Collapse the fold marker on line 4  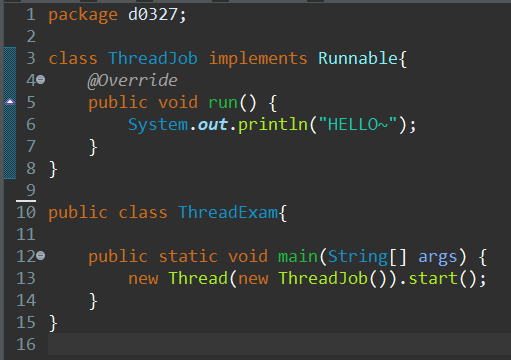click(41, 80)
